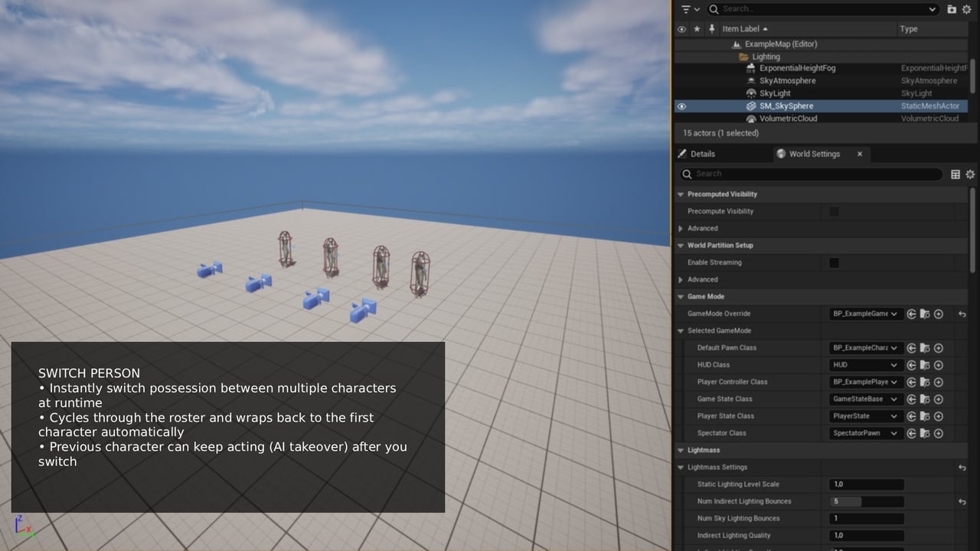Toggle visibility eye for SM_SkySphere

pos(681,106)
